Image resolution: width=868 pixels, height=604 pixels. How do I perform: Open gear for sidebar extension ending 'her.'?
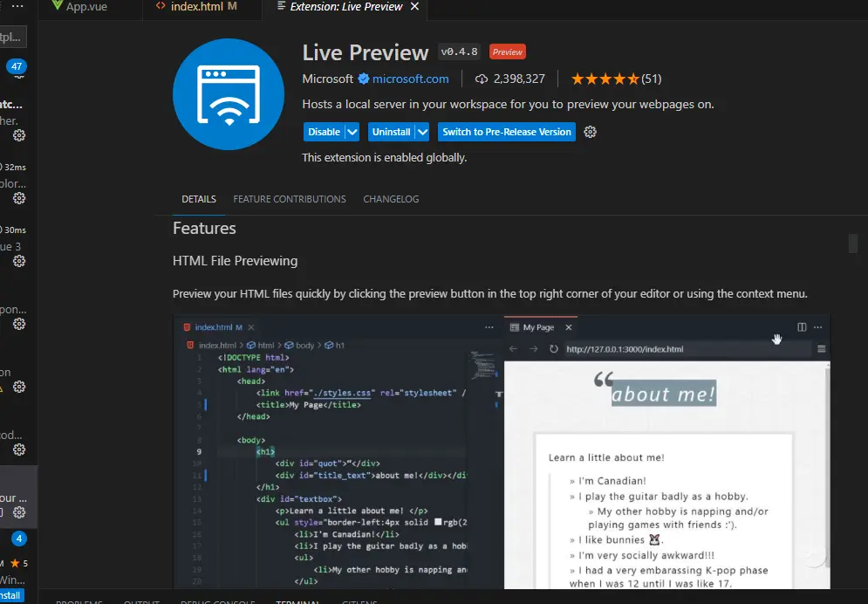[19, 135]
